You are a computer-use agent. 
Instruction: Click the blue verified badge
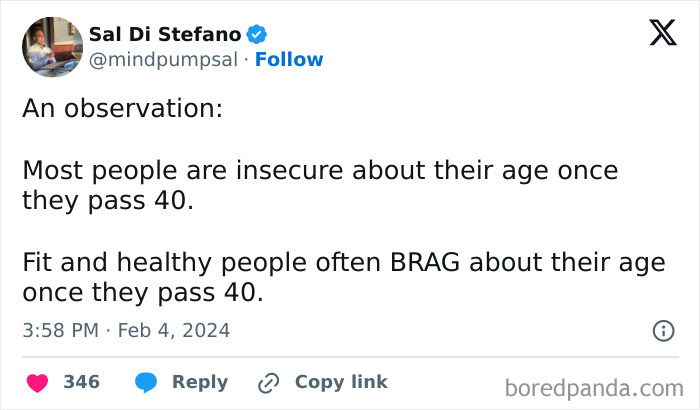click(x=256, y=34)
